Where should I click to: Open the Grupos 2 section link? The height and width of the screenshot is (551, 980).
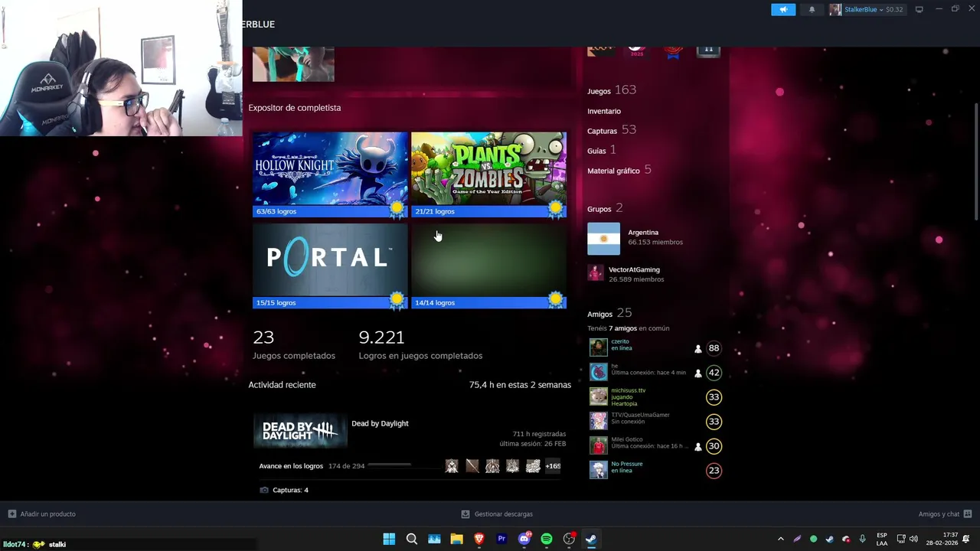coord(605,208)
